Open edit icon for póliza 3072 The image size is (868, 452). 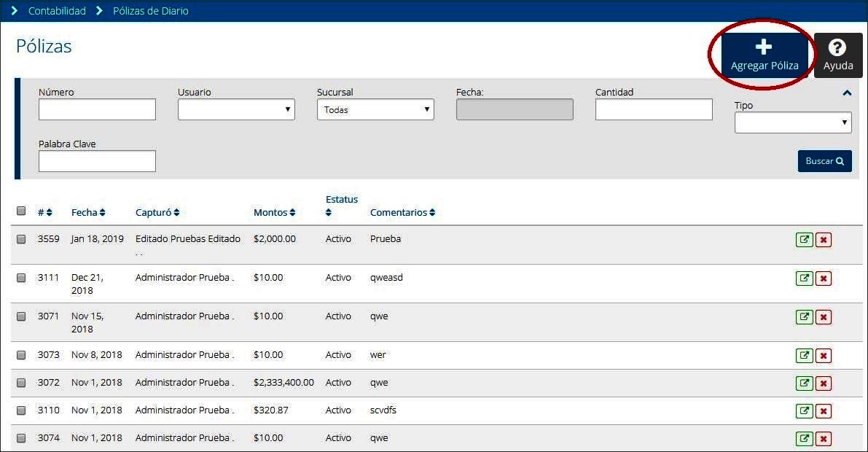pyautogui.click(x=805, y=383)
